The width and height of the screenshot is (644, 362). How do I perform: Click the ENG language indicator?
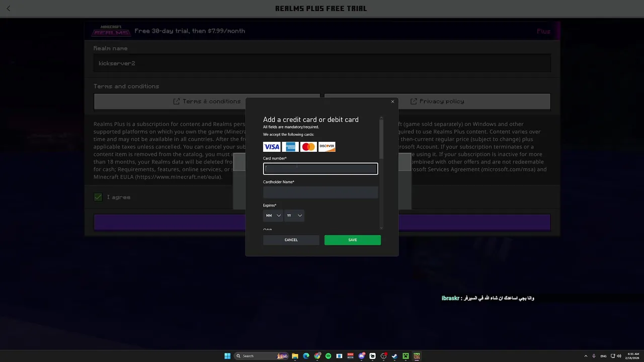pos(603,356)
